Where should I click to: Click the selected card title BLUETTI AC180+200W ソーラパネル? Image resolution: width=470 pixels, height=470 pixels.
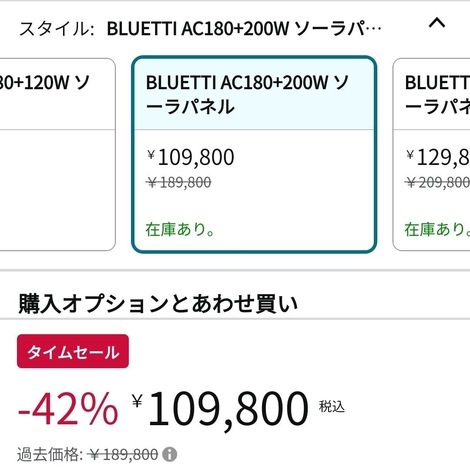[x=247, y=95]
